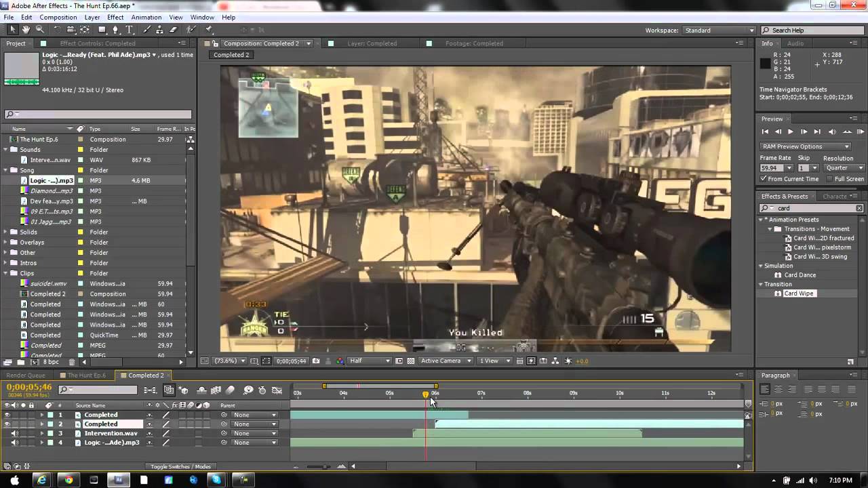The width and height of the screenshot is (868, 488).
Task: Expand the Overlays folder
Action: click(x=5, y=242)
